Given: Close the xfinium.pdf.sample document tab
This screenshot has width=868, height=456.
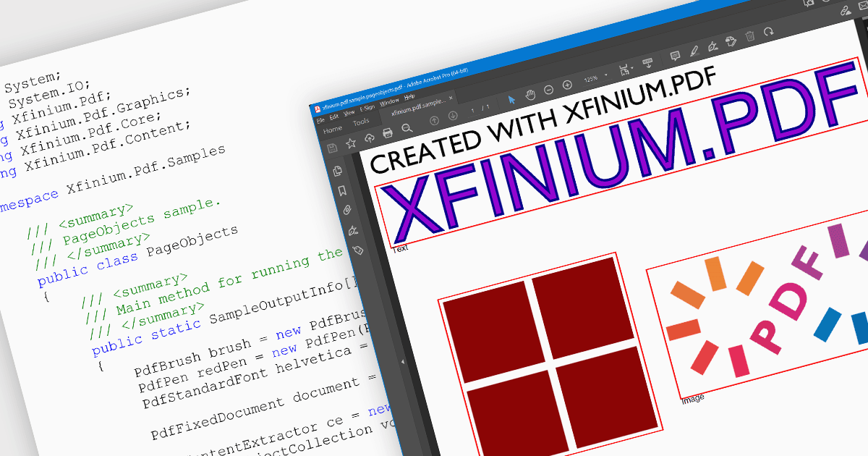Looking at the screenshot, I should 451,98.
